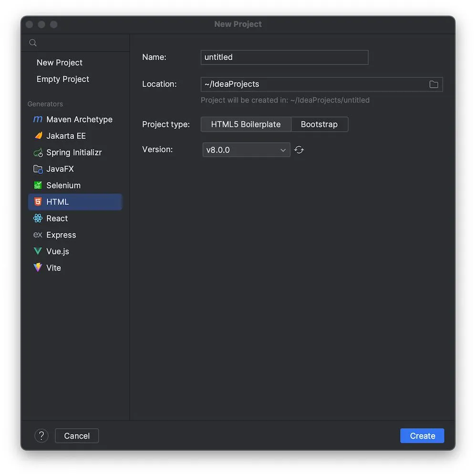Click the JavaFX folder icon
Screen dimensions: 476x476
(38, 169)
